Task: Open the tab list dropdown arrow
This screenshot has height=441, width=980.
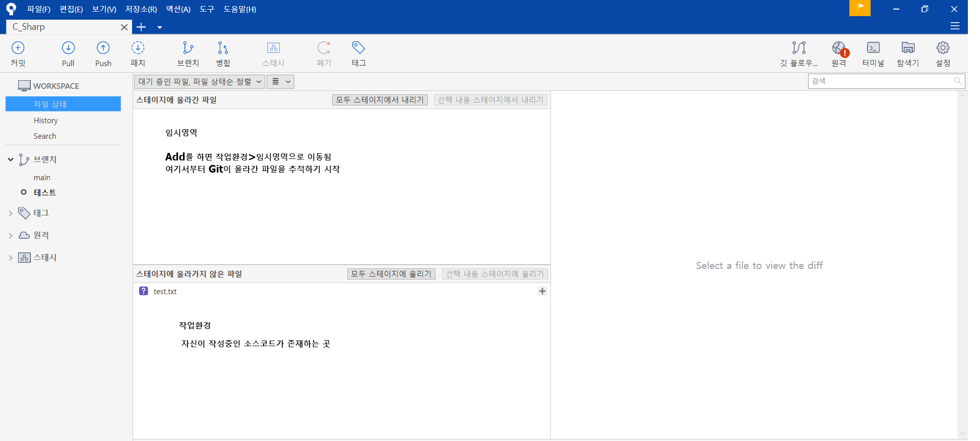Action: (x=160, y=27)
